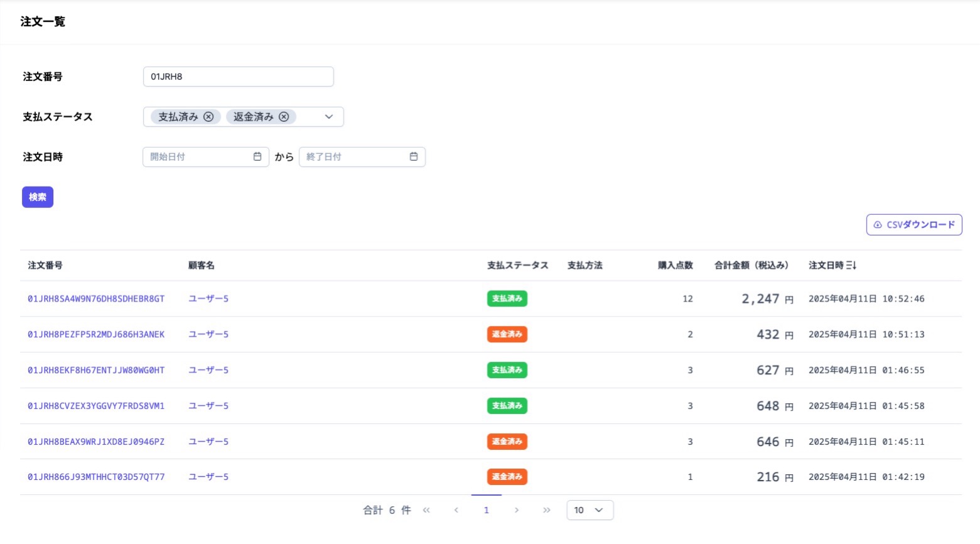The width and height of the screenshot is (980, 544).
Task: Click the next page arrow
Action: (x=516, y=509)
